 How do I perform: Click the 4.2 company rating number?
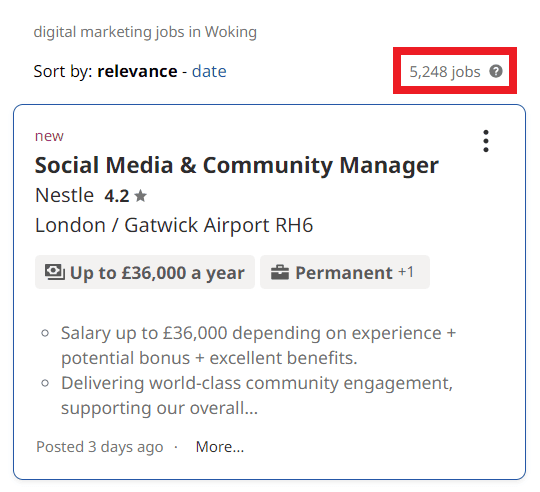coord(117,196)
